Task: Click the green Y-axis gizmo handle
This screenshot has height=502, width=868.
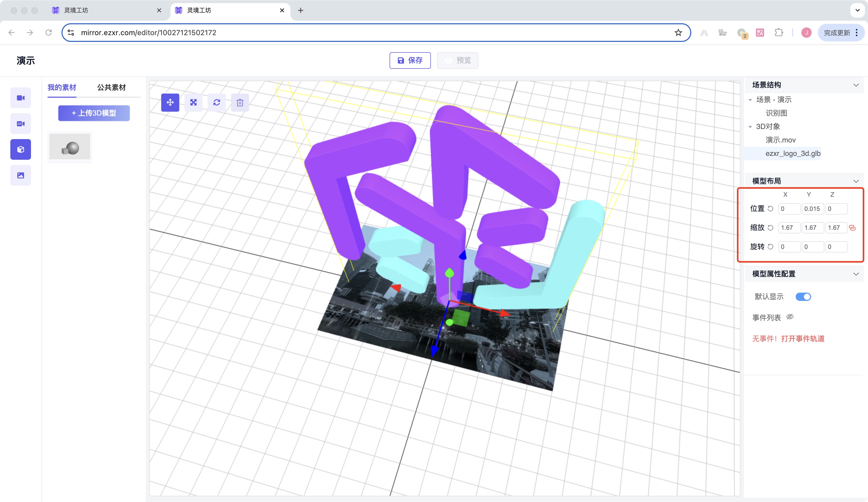Action: point(449,273)
